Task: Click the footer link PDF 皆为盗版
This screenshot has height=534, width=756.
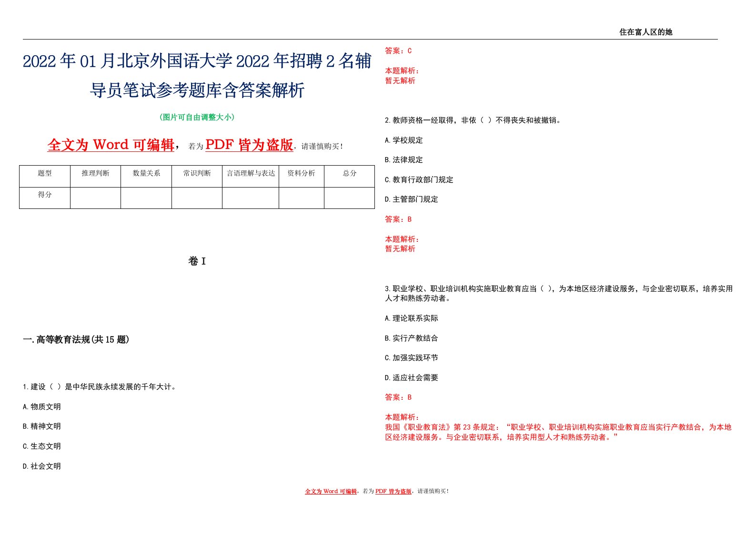Action: (x=393, y=491)
